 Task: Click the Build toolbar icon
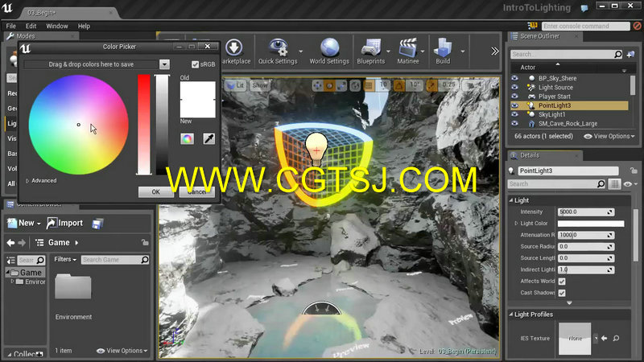(443, 47)
